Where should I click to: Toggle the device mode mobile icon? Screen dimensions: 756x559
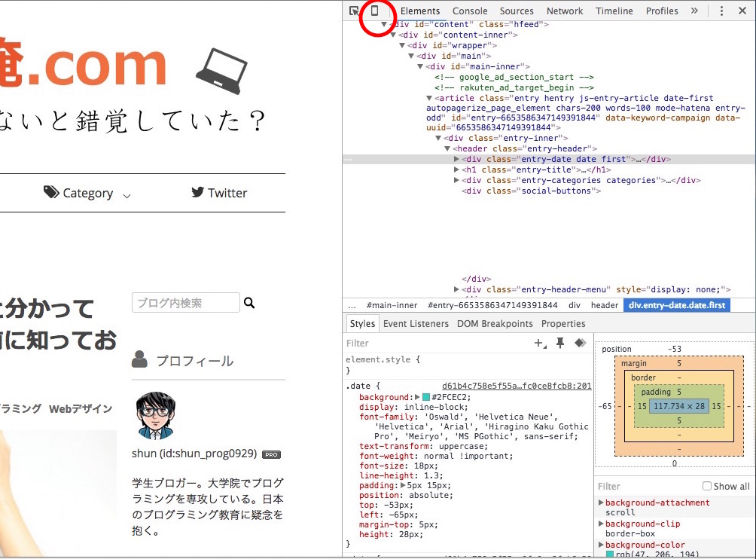pos(376,11)
